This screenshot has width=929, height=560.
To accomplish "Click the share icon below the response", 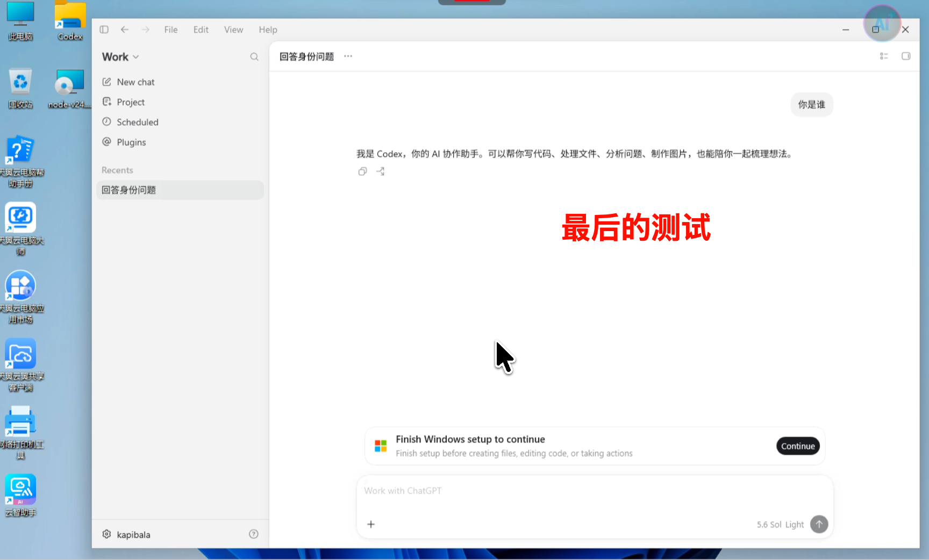I will coord(381,171).
